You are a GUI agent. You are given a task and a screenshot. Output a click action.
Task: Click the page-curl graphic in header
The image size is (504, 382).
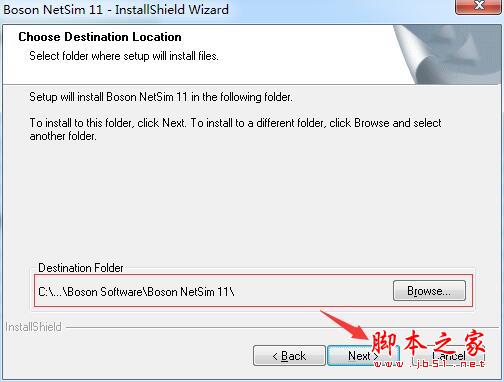pos(448,54)
